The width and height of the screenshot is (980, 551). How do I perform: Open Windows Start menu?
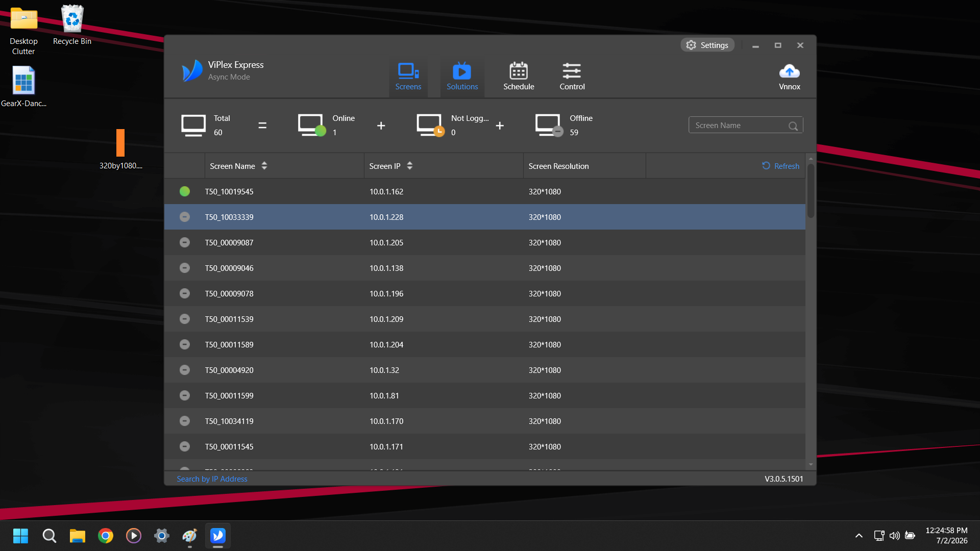pyautogui.click(x=20, y=536)
